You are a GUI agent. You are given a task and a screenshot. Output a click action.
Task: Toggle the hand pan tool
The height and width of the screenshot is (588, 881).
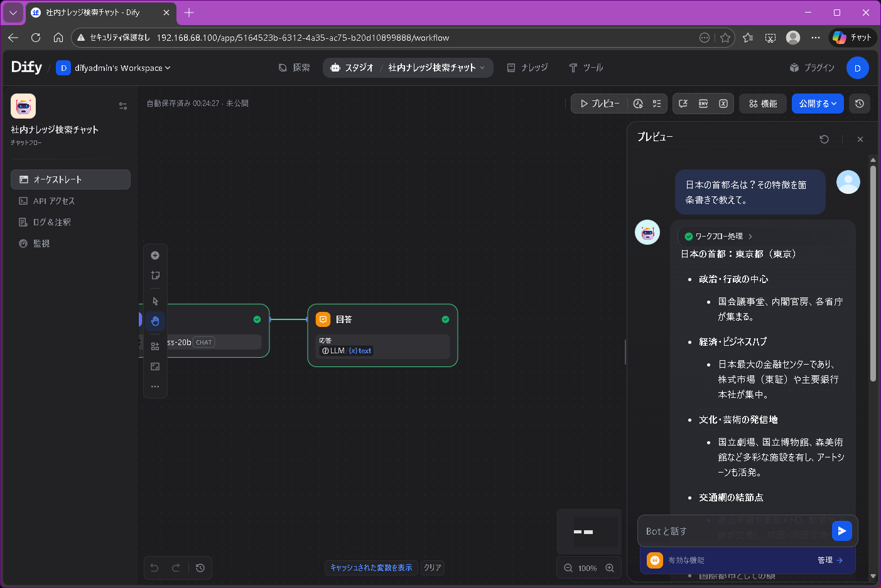[155, 321]
